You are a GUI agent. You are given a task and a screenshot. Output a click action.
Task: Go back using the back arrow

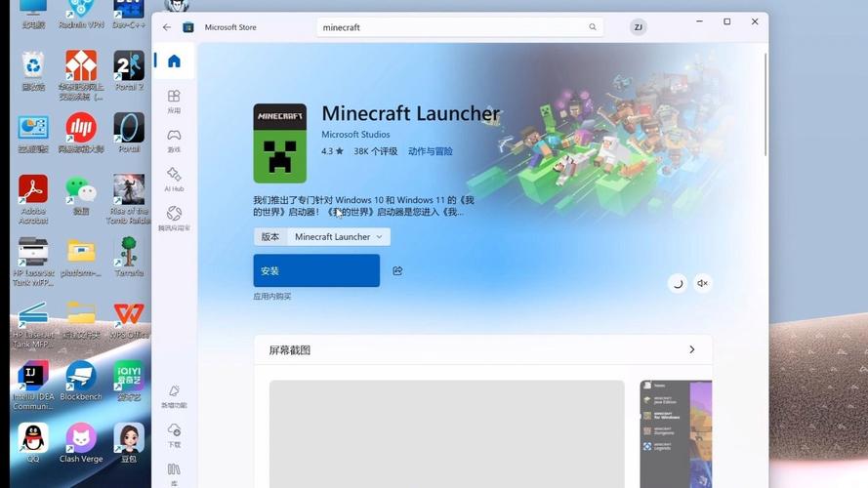coord(167,27)
